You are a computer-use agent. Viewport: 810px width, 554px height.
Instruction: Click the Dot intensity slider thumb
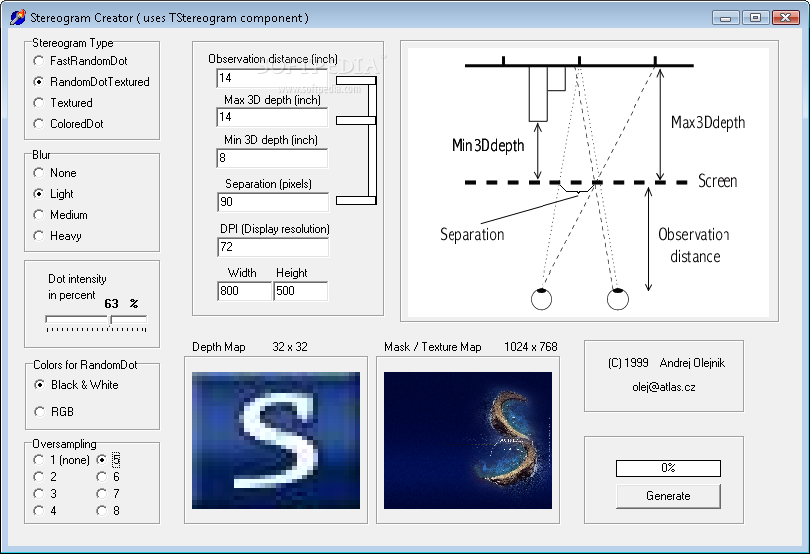tap(110, 320)
